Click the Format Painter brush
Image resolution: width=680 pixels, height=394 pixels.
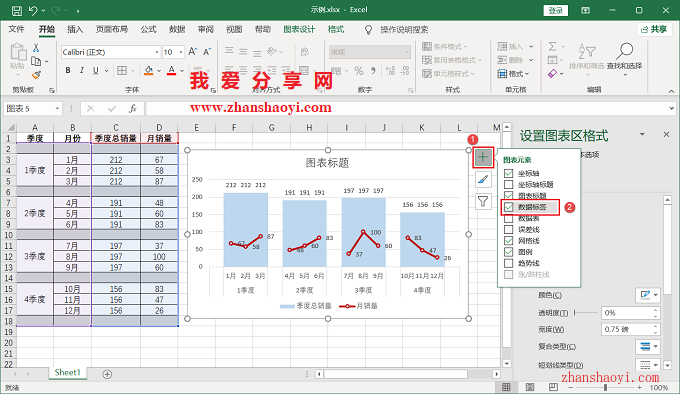[x=36, y=75]
